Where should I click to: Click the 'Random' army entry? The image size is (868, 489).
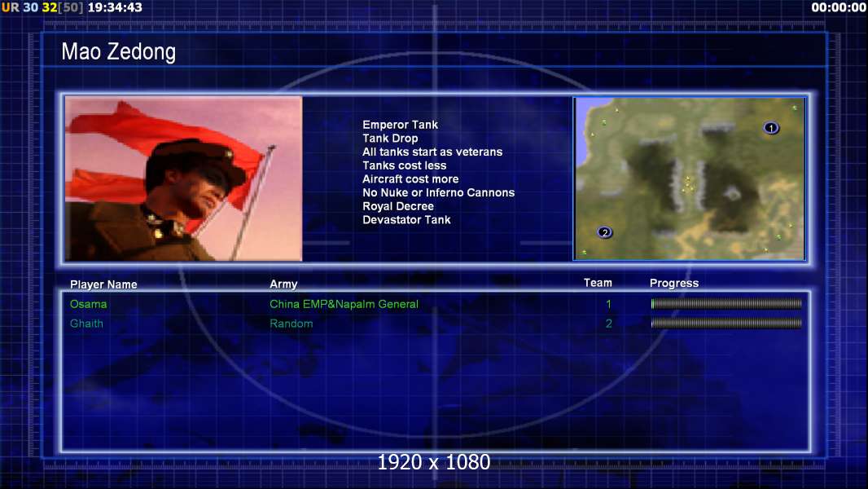pos(292,324)
